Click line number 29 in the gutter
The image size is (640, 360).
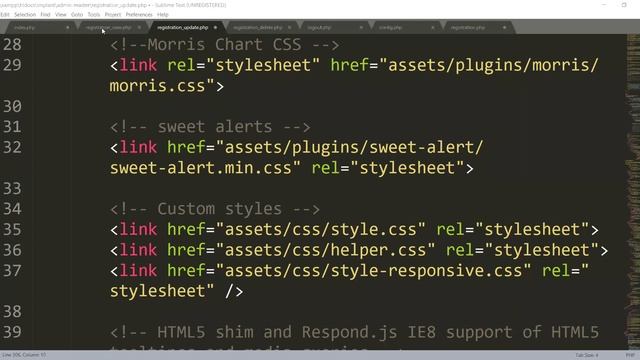coord(12,65)
